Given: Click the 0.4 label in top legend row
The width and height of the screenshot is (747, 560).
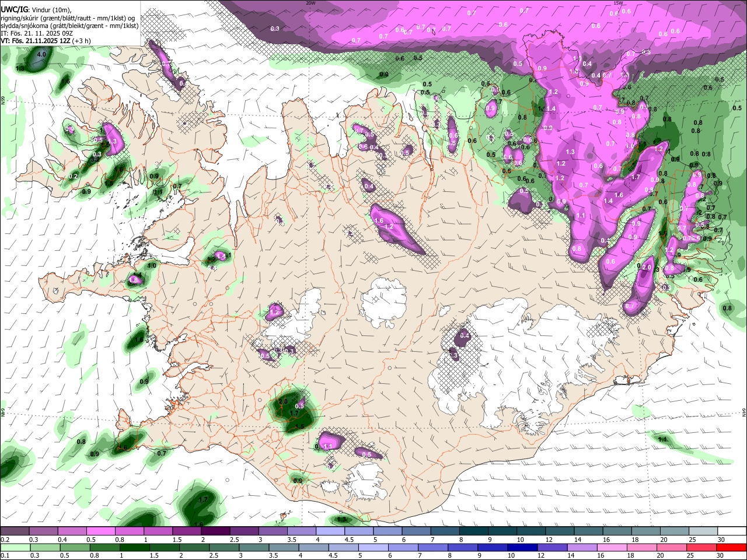Looking at the screenshot, I should (x=64, y=540).
